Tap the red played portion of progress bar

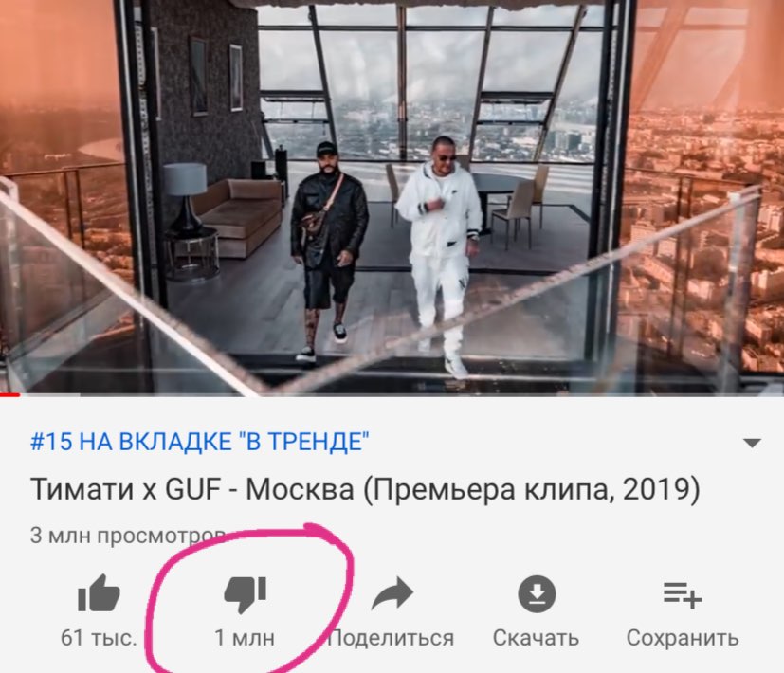[x=10, y=395]
